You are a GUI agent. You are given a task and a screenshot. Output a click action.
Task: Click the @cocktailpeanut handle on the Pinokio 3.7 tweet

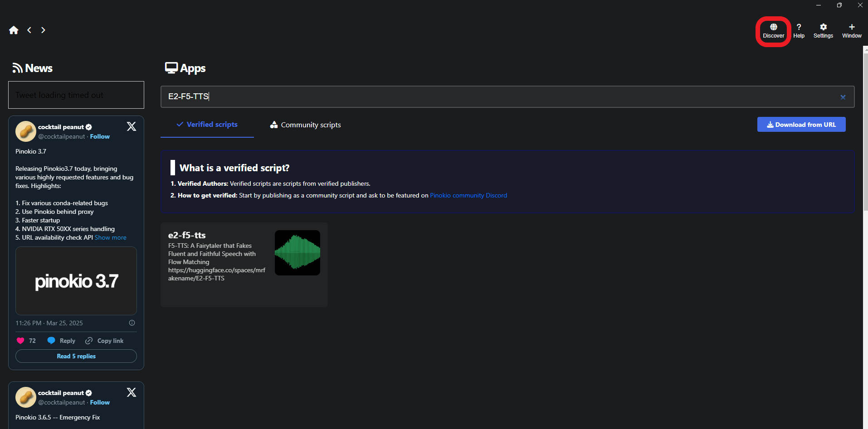coord(62,136)
